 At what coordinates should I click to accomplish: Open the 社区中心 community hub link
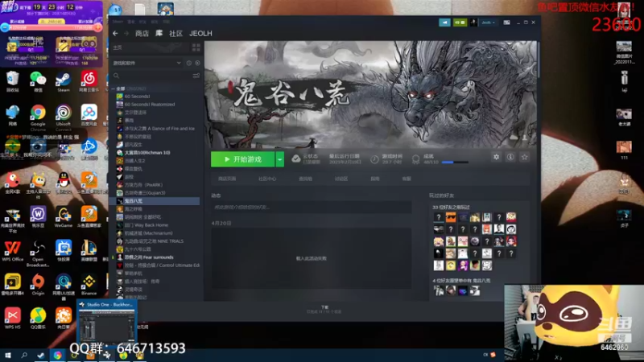click(x=267, y=179)
